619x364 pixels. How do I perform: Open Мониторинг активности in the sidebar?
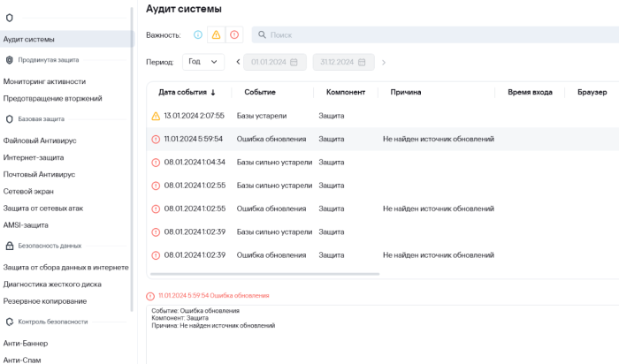tap(44, 81)
